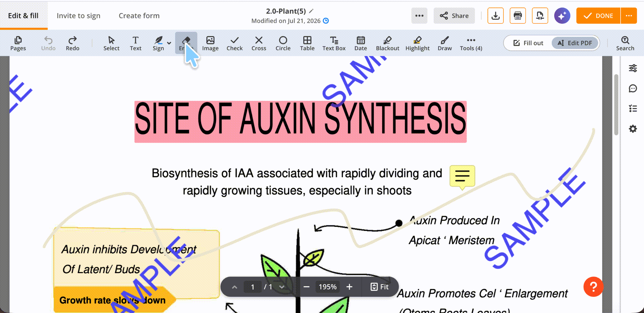
Task: Open the comments panel in sidebar
Action: coord(633,89)
